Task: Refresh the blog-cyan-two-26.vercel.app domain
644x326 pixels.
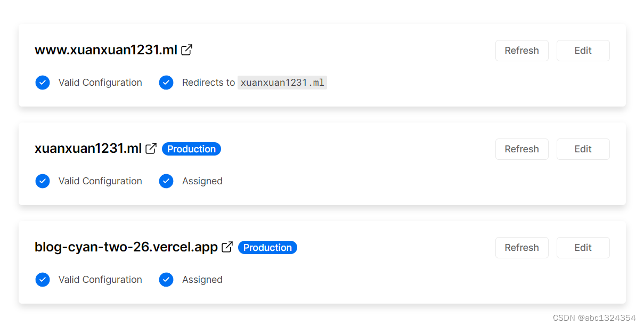Action: 521,247
